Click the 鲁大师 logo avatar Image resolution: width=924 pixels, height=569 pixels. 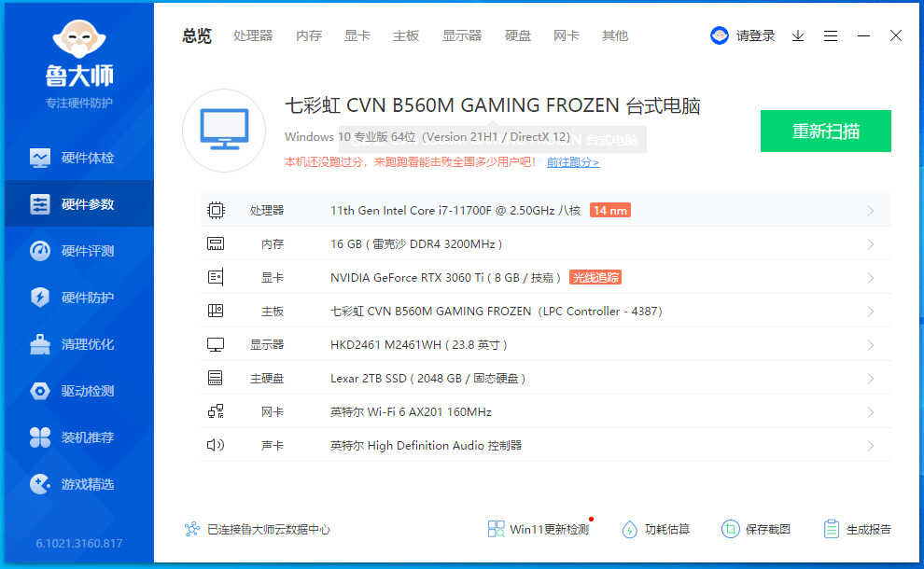click(79, 39)
